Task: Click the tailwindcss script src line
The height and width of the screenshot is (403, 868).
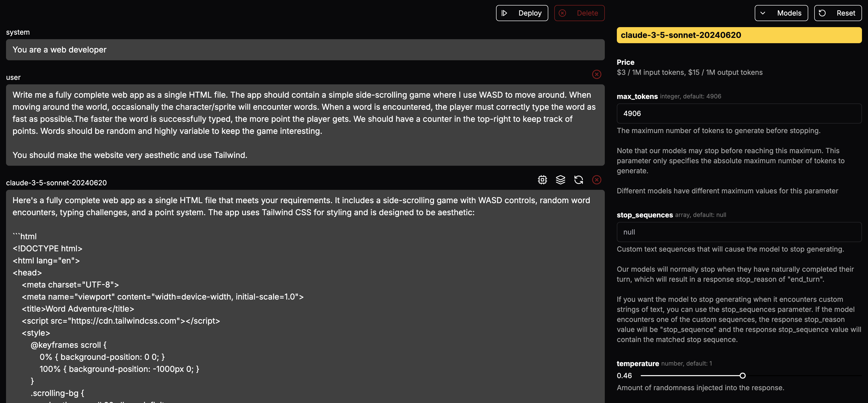Action: coord(121,321)
